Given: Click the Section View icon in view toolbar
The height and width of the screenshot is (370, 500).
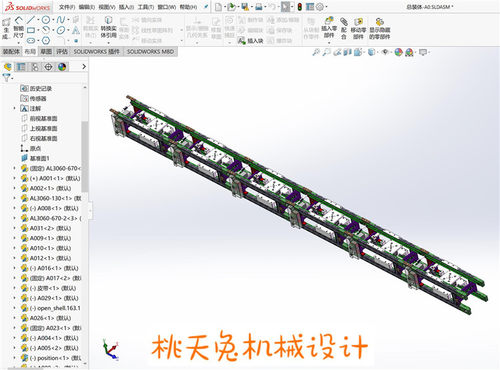Looking at the screenshot, I should tap(348, 52).
